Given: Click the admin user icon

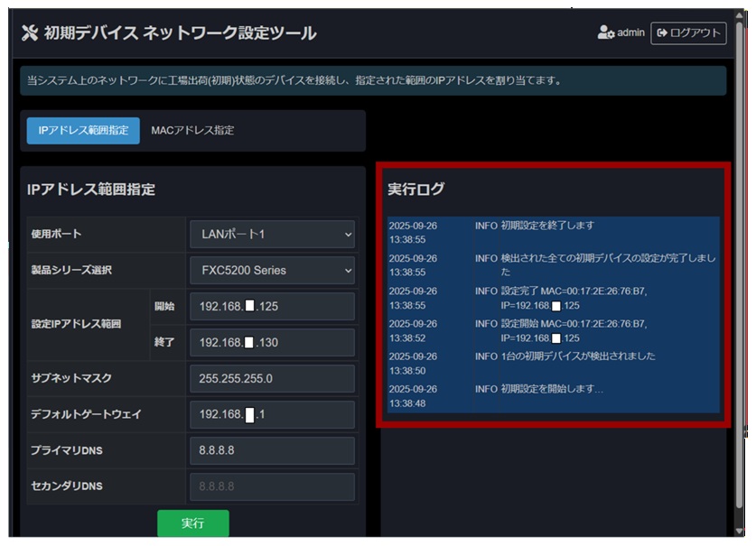Looking at the screenshot, I should pos(605,32).
